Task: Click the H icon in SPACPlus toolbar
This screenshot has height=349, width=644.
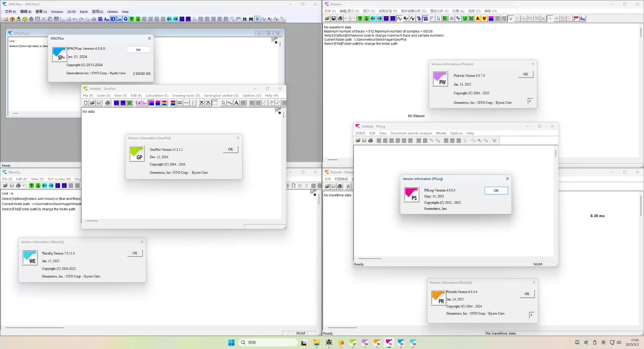Action: (x=245, y=19)
